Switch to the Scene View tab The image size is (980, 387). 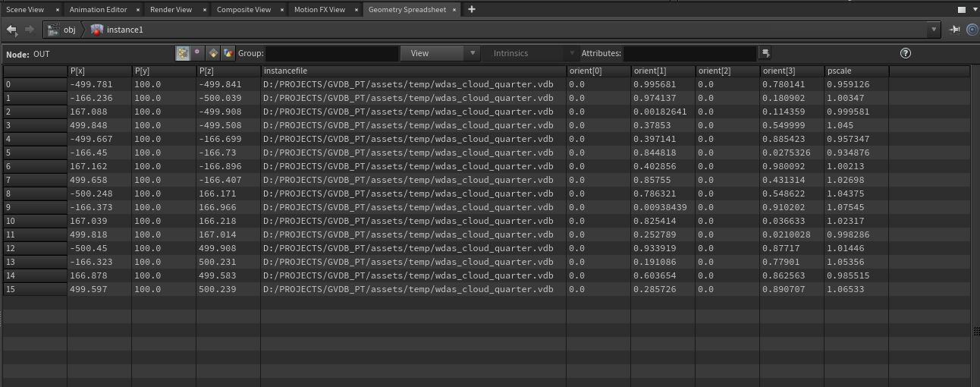pyautogui.click(x=25, y=9)
